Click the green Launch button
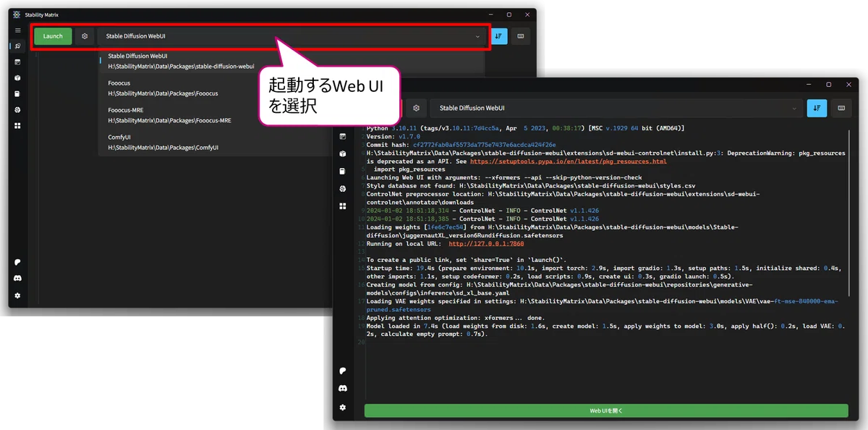 coord(53,36)
